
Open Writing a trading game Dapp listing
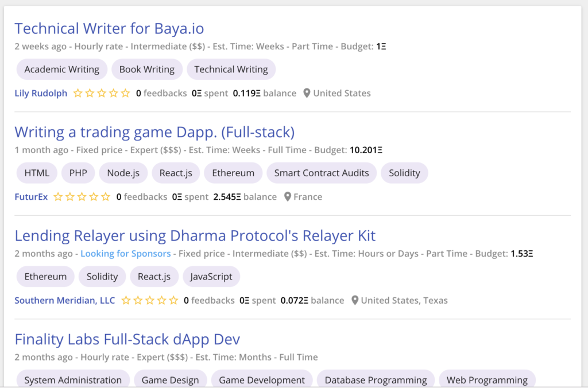(154, 132)
